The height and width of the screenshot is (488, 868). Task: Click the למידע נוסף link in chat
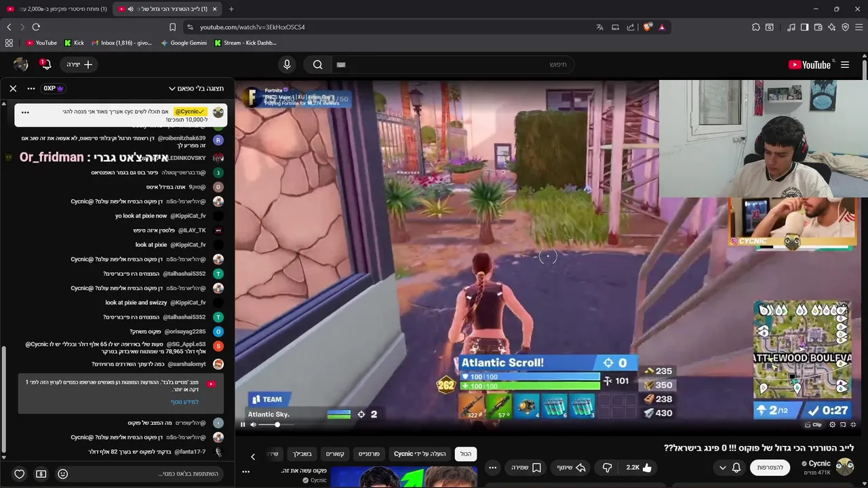184,402
